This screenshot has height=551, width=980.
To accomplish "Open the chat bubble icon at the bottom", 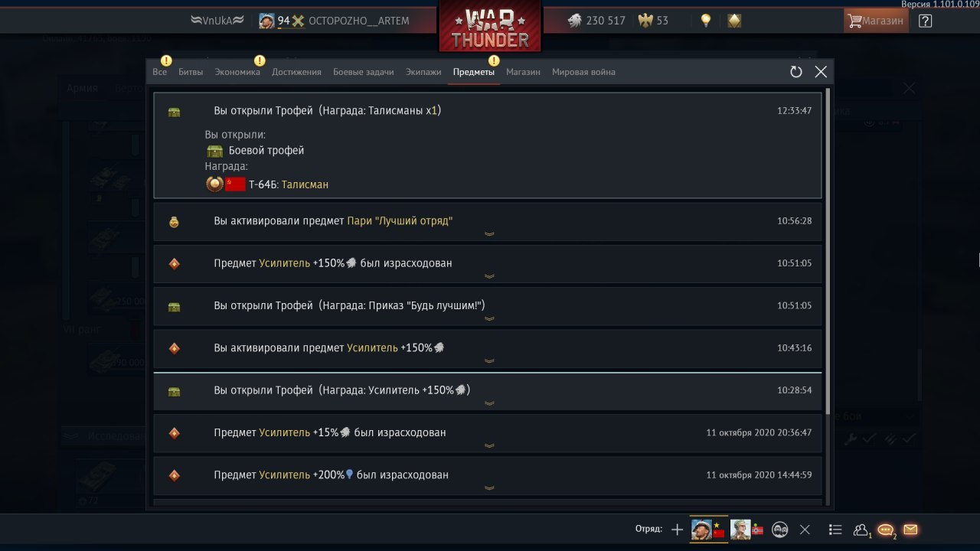I will coord(886,529).
